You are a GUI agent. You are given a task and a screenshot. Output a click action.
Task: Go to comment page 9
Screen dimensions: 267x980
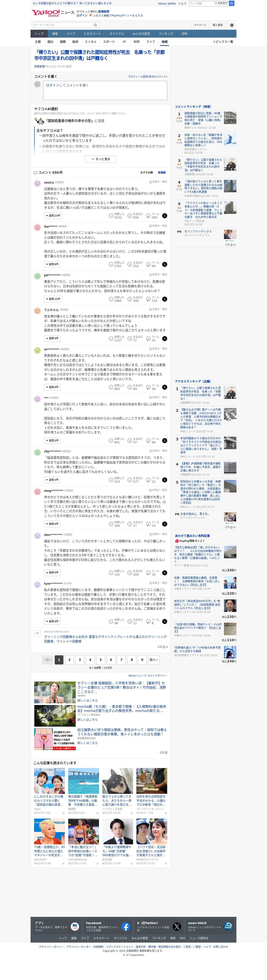[x=142, y=660]
